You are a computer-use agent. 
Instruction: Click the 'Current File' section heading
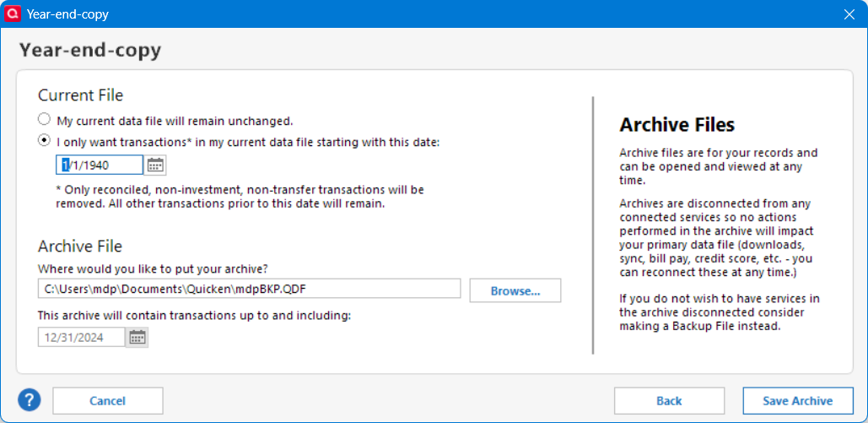click(81, 95)
